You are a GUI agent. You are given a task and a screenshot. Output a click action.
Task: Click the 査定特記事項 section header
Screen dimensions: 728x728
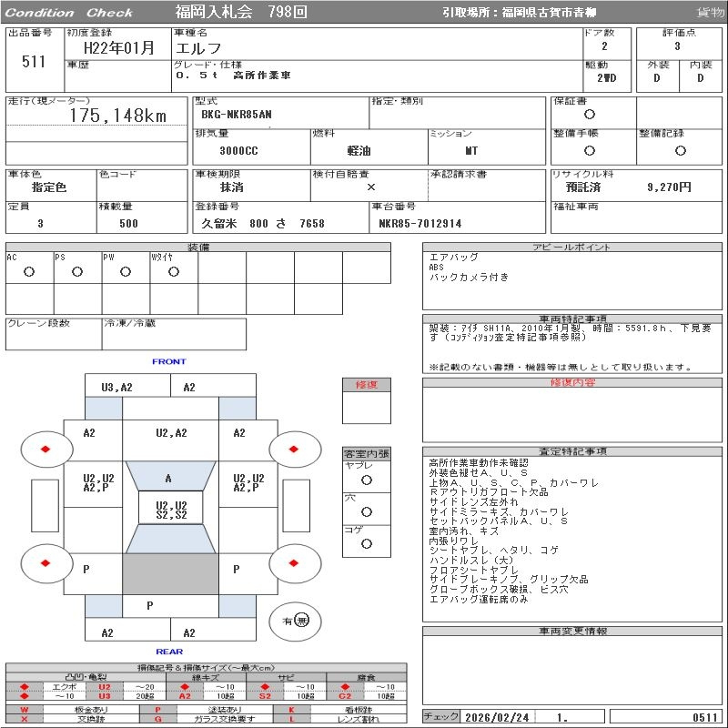coord(573,451)
